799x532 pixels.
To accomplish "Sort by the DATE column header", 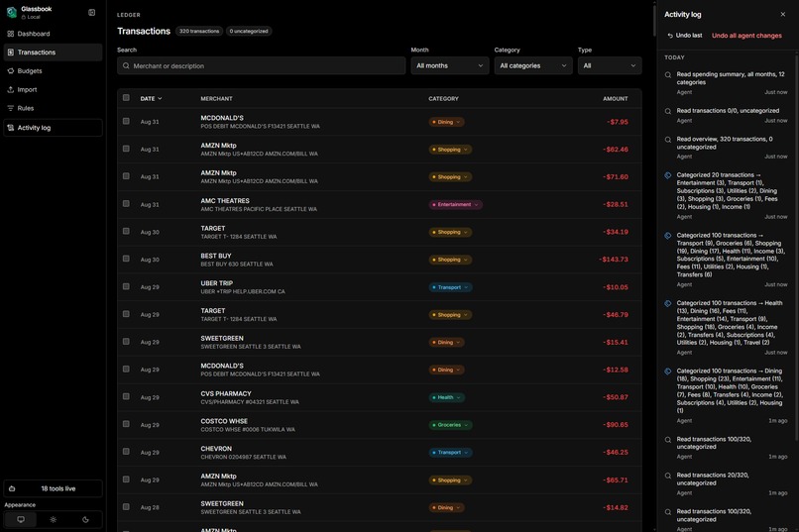I will (151, 99).
